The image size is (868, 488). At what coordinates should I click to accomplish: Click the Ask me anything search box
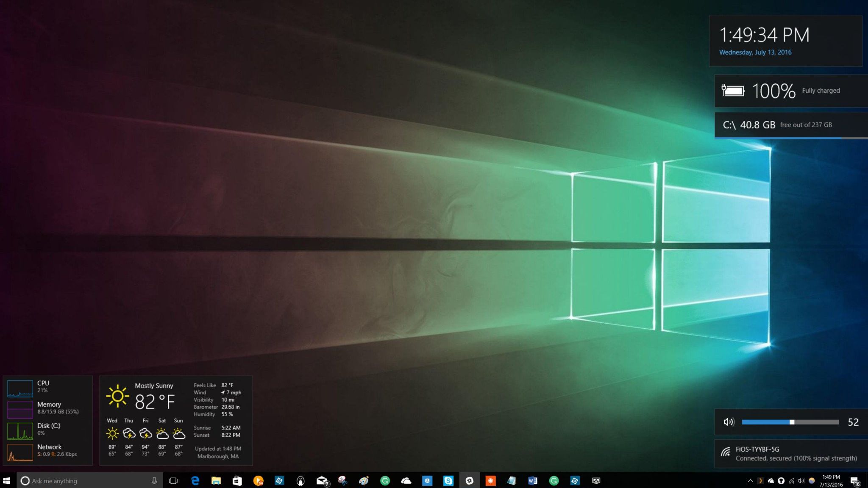click(85, 480)
